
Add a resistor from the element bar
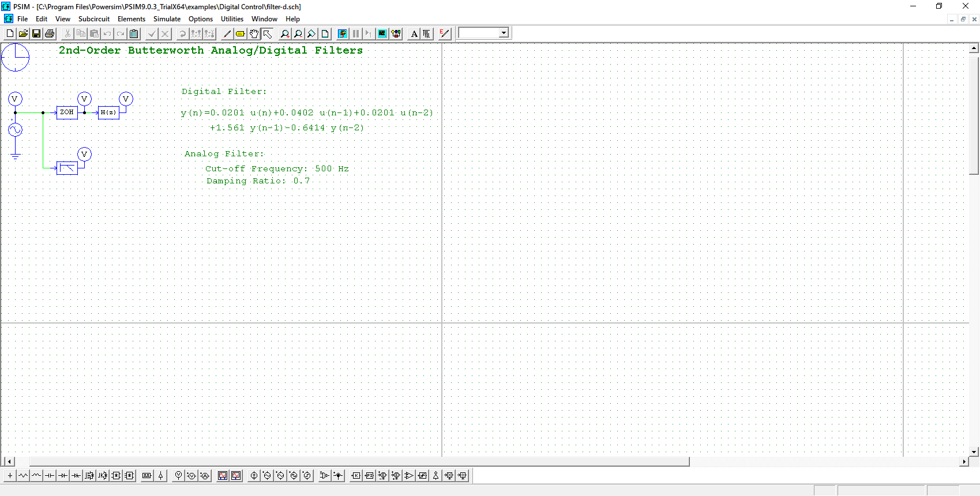(23, 475)
